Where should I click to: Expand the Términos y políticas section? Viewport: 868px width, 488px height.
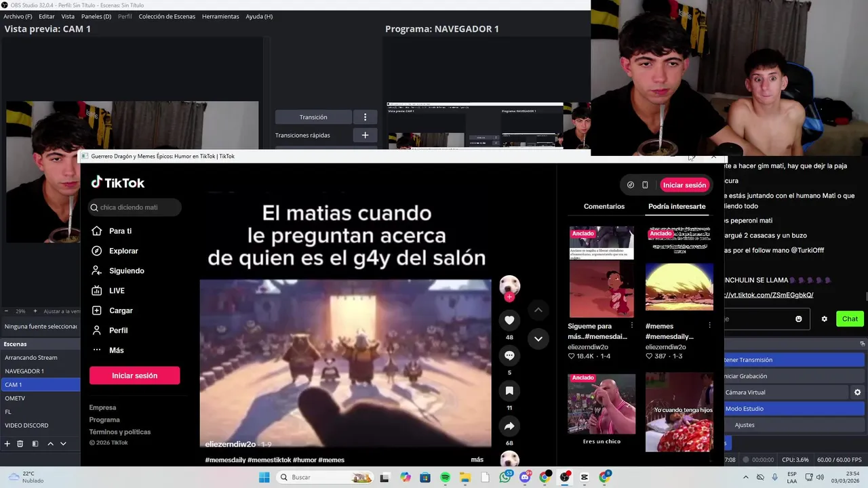click(x=120, y=432)
